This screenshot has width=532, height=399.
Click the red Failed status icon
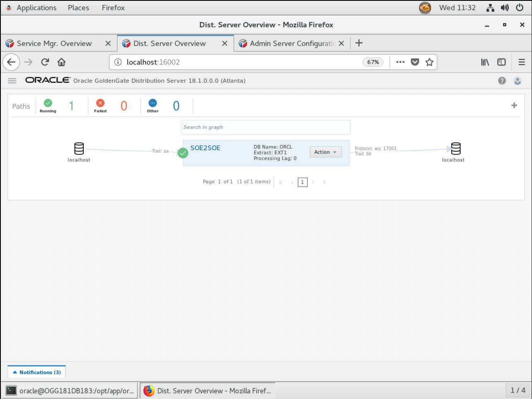(x=100, y=103)
